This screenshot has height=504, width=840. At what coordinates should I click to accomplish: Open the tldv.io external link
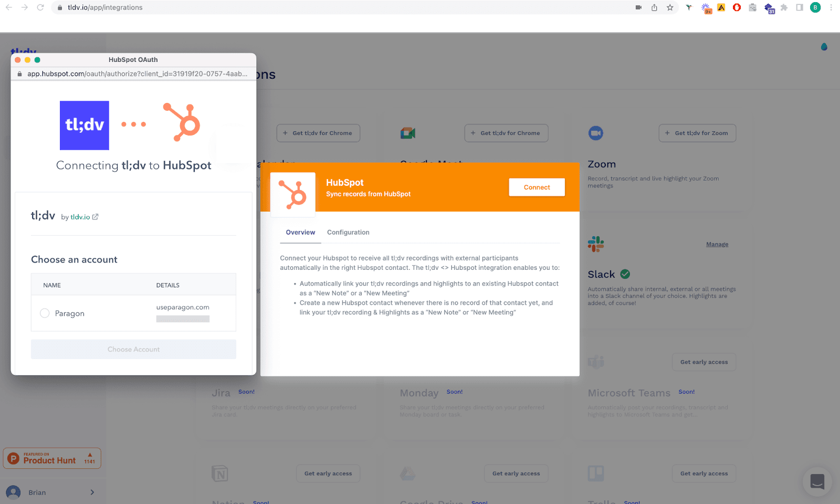84,217
